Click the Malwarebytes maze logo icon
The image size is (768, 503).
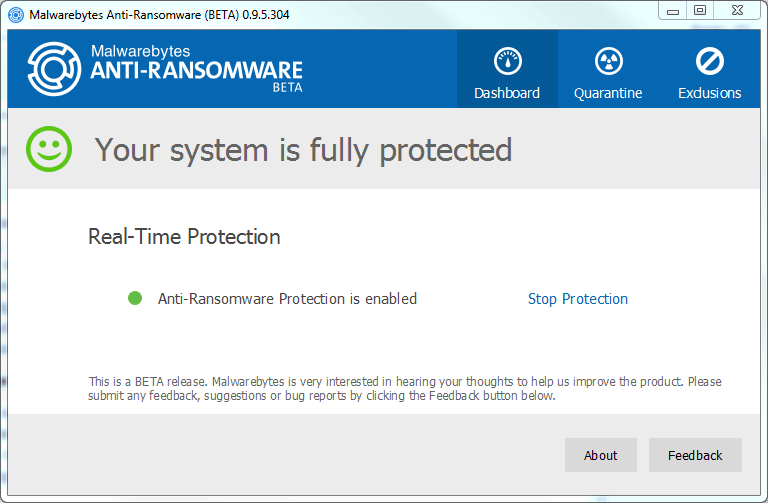point(53,69)
